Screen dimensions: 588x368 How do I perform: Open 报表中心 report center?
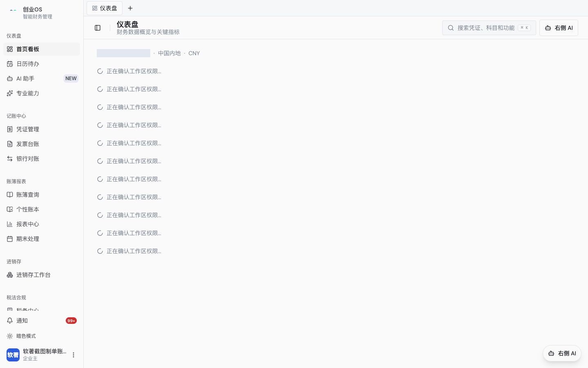42,224
